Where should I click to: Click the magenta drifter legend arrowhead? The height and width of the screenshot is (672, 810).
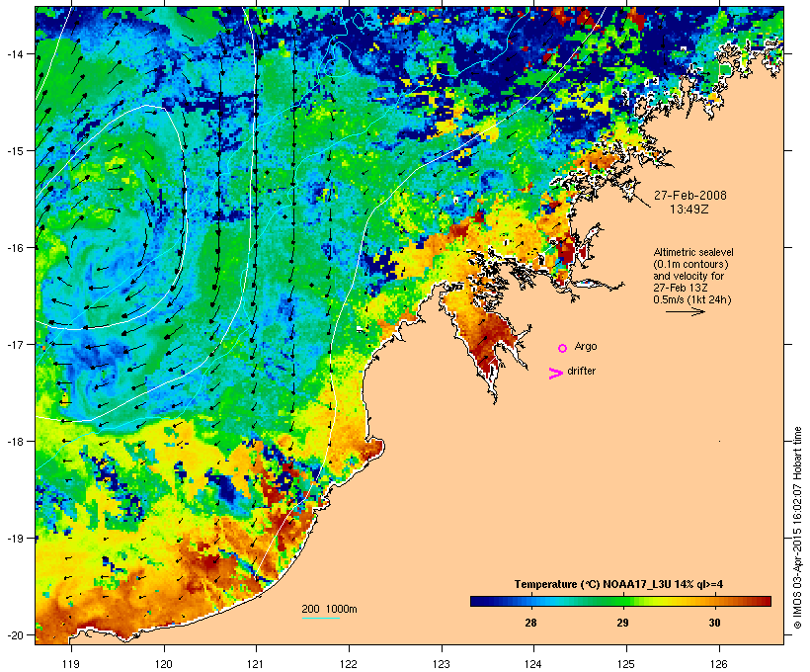click(x=556, y=374)
